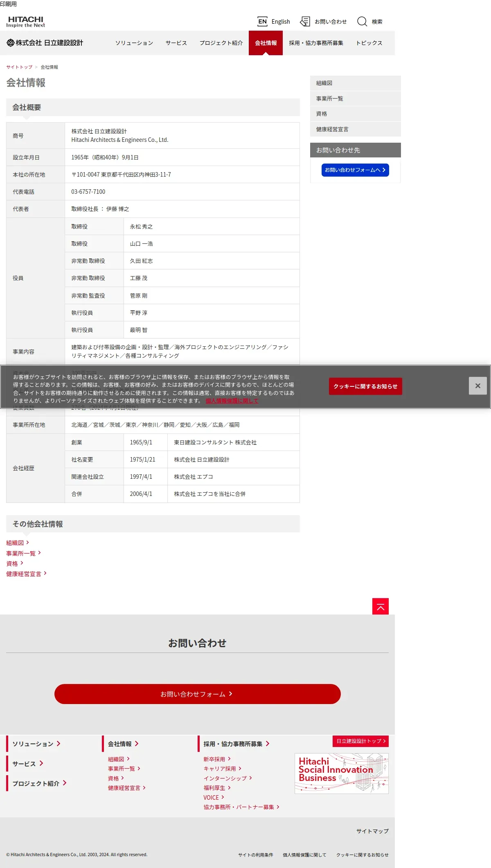
Task: Click the large red お問い合わせフォーム button
Action: click(x=198, y=694)
